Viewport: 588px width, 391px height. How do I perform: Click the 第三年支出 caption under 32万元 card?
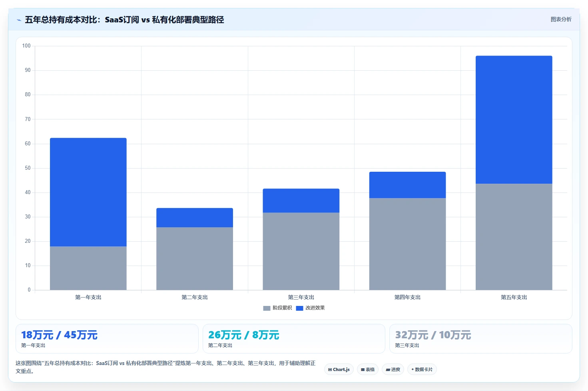click(407, 345)
